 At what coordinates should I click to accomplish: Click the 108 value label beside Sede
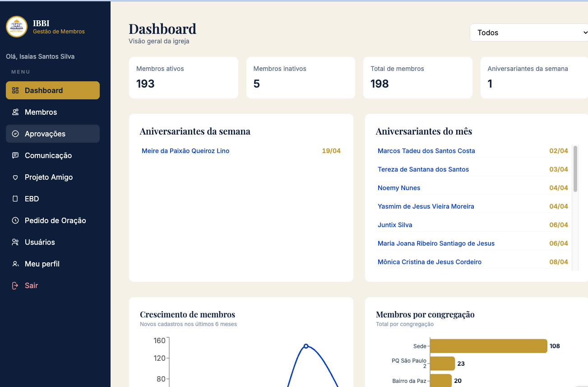tap(555, 346)
